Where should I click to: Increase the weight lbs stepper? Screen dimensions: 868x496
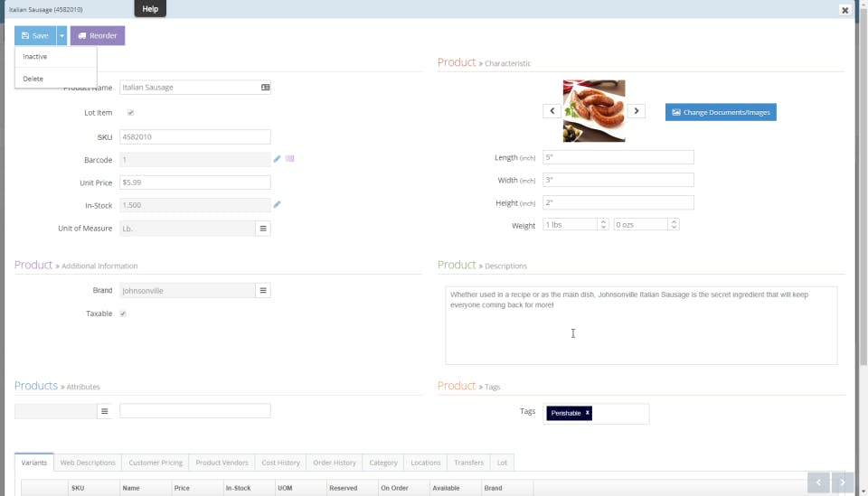(x=603, y=221)
